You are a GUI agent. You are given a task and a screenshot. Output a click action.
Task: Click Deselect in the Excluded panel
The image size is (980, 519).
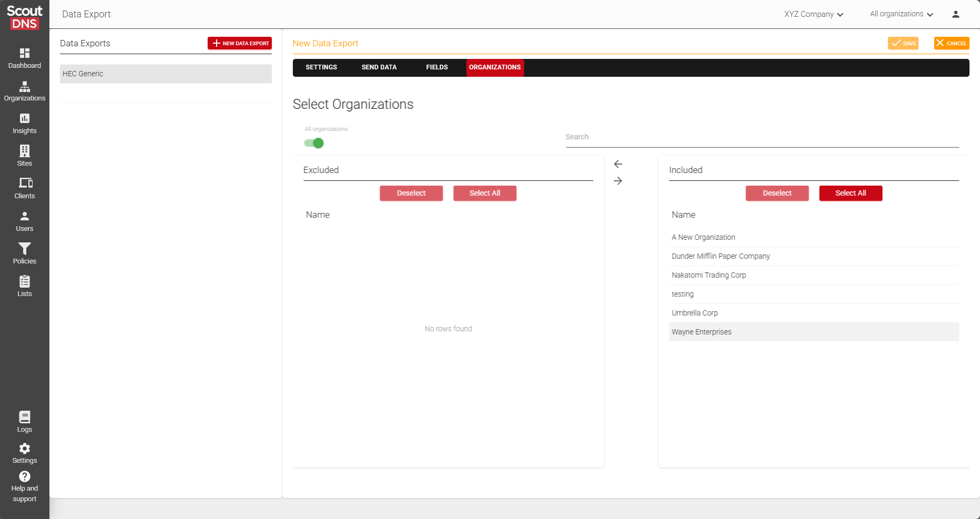(411, 193)
